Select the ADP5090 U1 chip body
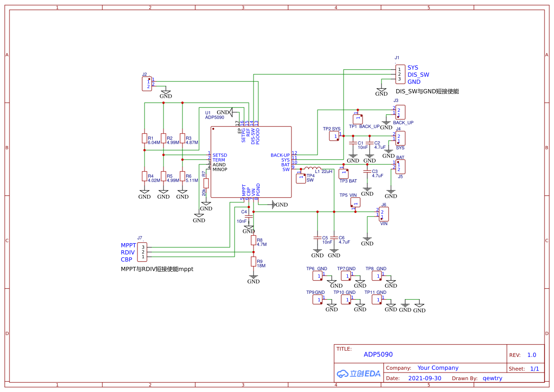 251,162
